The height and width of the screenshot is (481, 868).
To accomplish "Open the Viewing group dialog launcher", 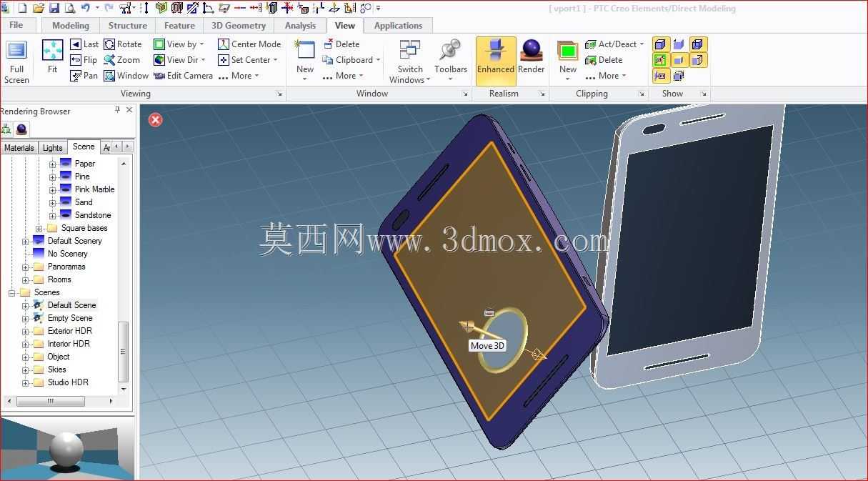I will coord(279,94).
